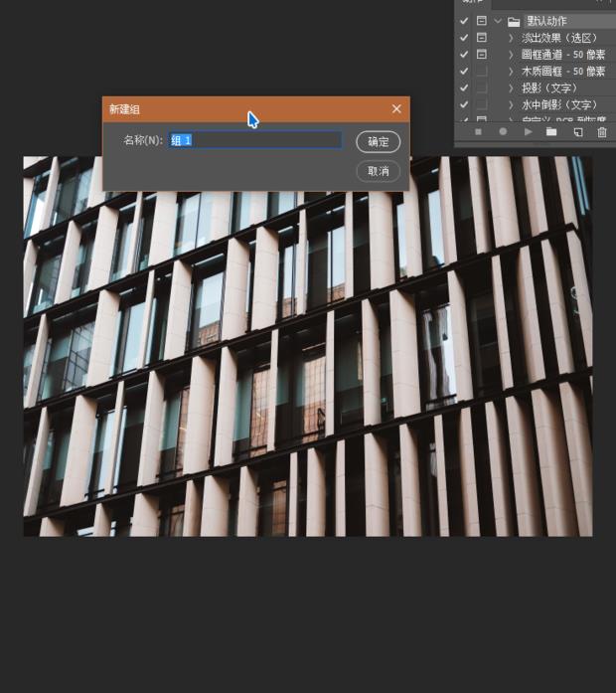Close the 新建组 dialog with X

(396, 108)
